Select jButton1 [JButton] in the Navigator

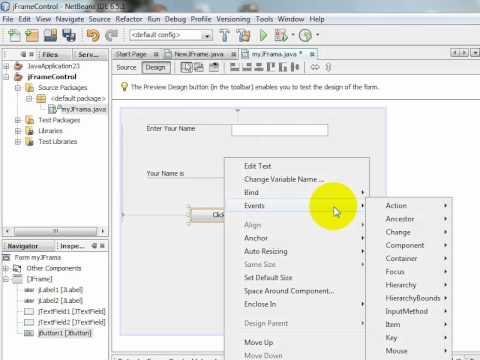click(65, 333)
